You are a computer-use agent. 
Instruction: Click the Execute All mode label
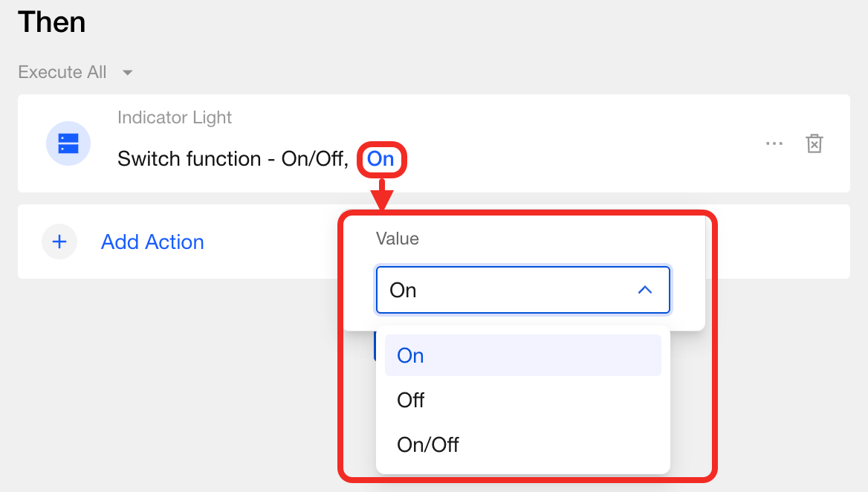[x=62, y=72]
